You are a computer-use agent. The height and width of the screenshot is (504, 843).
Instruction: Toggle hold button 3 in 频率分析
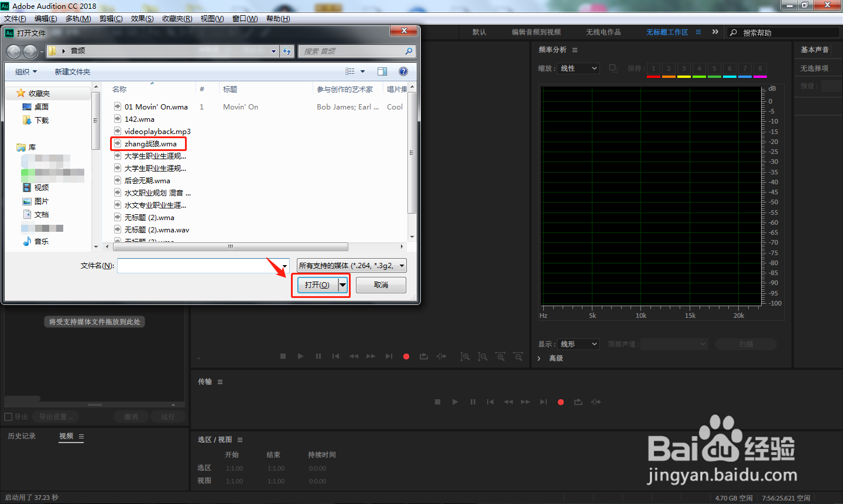coord(684,68)
